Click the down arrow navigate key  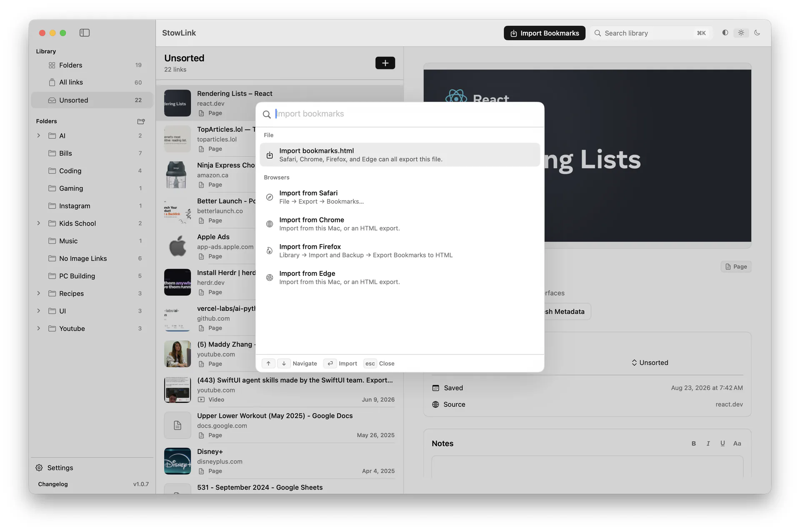284,363
